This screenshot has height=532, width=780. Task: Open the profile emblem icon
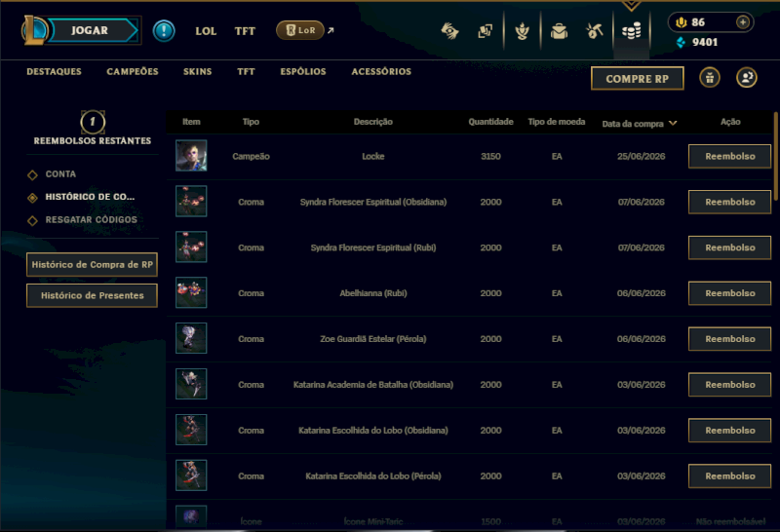(522, 31)
